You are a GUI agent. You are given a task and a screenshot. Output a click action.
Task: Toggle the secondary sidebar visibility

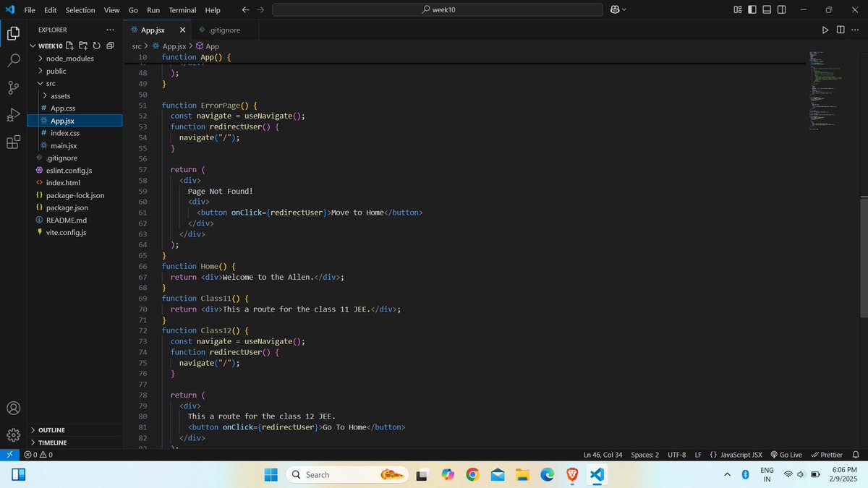[781, 9]
